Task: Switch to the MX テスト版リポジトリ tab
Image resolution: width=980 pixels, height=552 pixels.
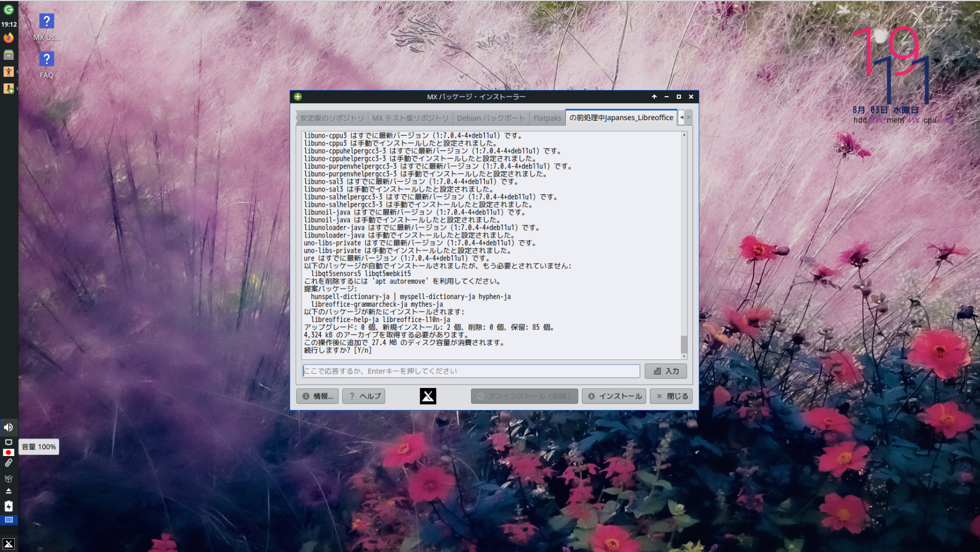Action: coord(410,118)
